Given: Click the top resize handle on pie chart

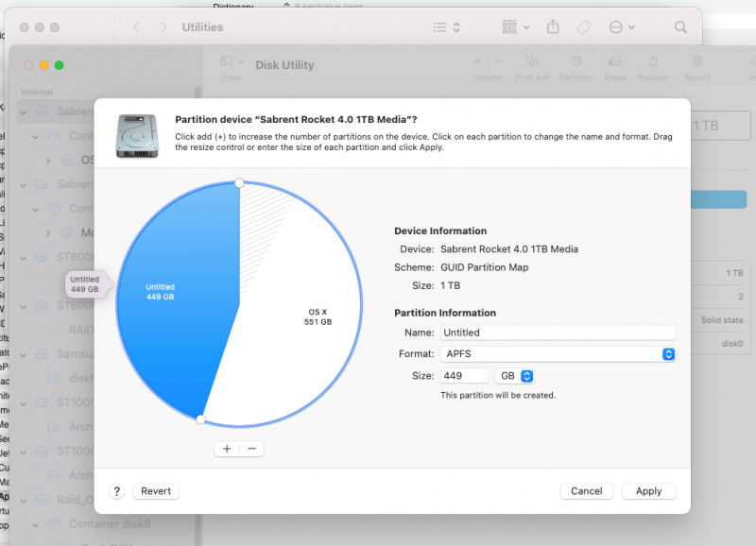Looking at the screenshot, I should (239, 183).
